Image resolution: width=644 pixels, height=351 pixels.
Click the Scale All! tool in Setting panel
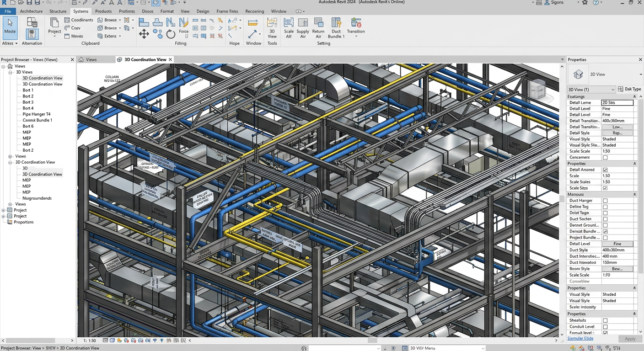tap(289, 27)
